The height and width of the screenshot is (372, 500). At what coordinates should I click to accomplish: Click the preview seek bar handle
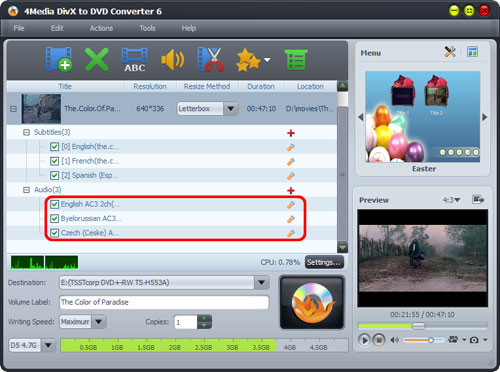pyautogui.click(x=418, y=326)
